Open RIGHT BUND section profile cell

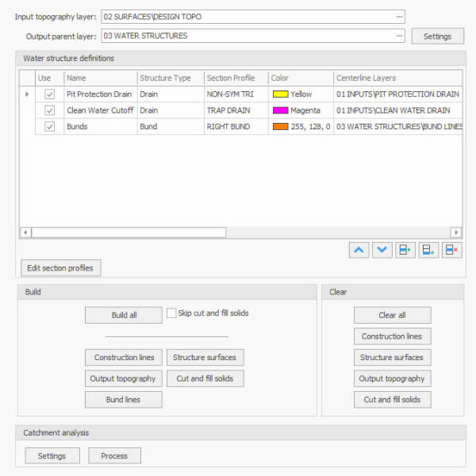236,126
